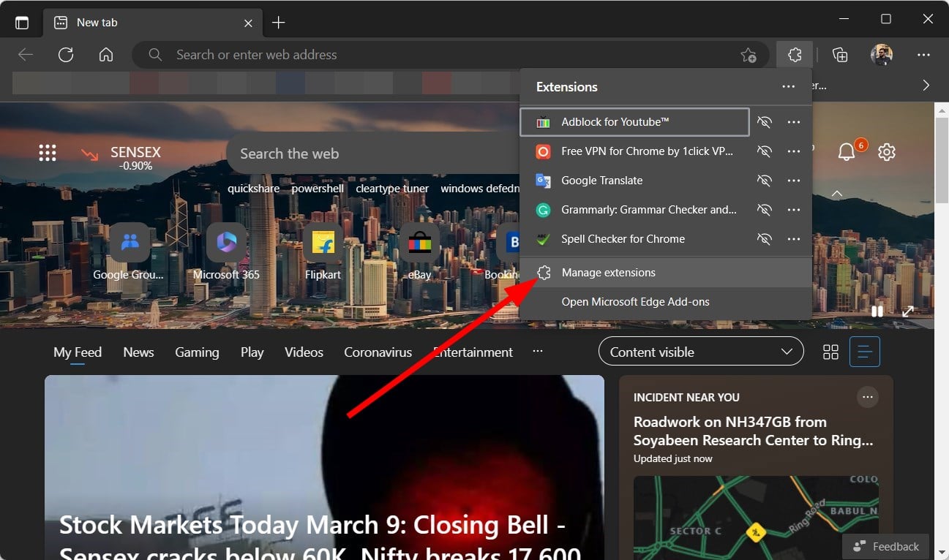The height and width of the screenshot is (560, 949).
Task: Open the traffic map thumbnail
Action: [x=756, y=518]
